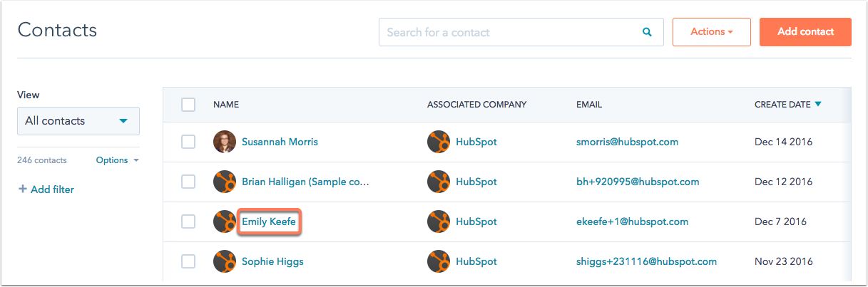
Task: Click the Create Date sort arrow
Action: (x=818, y=104)
